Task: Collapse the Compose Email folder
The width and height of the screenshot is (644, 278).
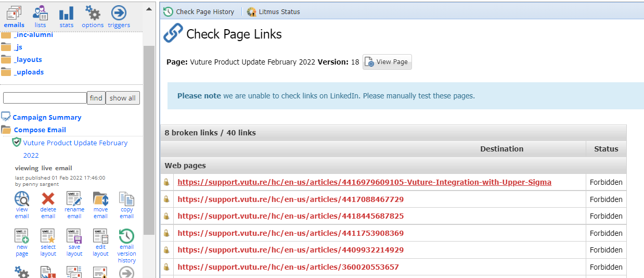Action: click(x=6, y=130)
